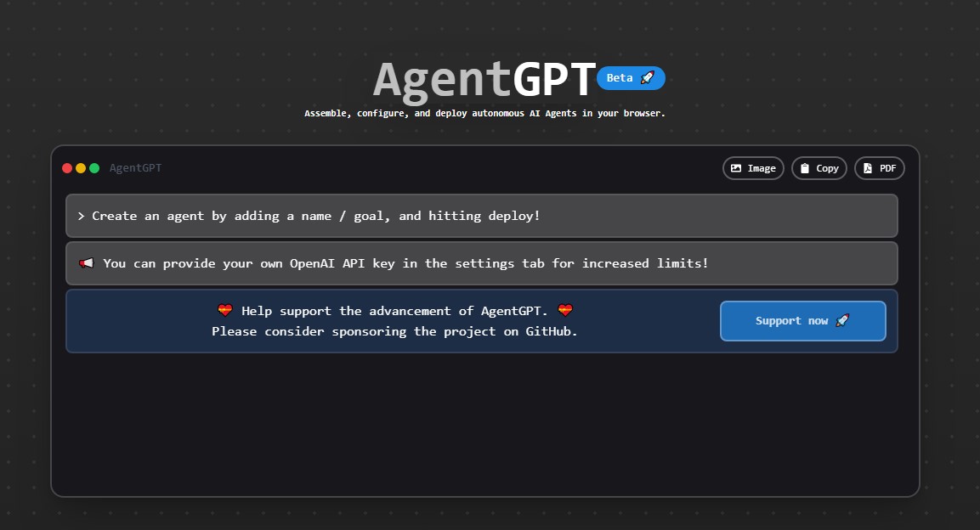Select the "Create an agent" message row
The image size is (980, 530).
coord(482,216)
